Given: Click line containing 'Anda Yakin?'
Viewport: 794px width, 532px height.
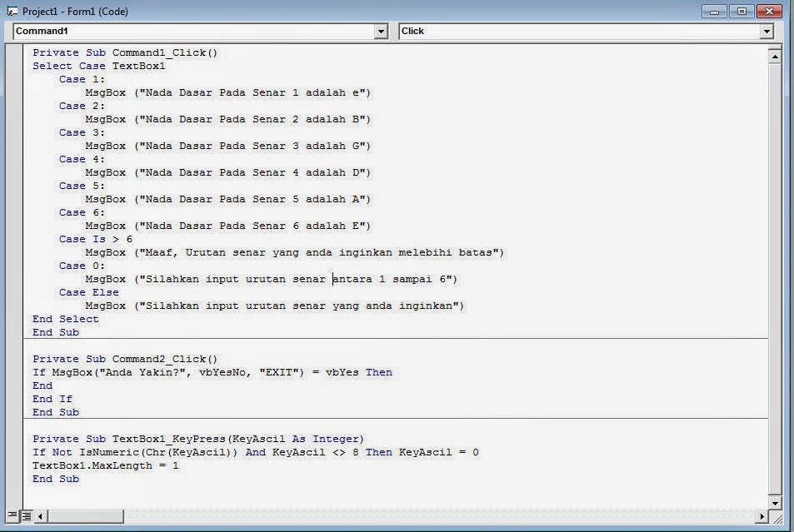Looking at the screenshot, I should (212, 372).
